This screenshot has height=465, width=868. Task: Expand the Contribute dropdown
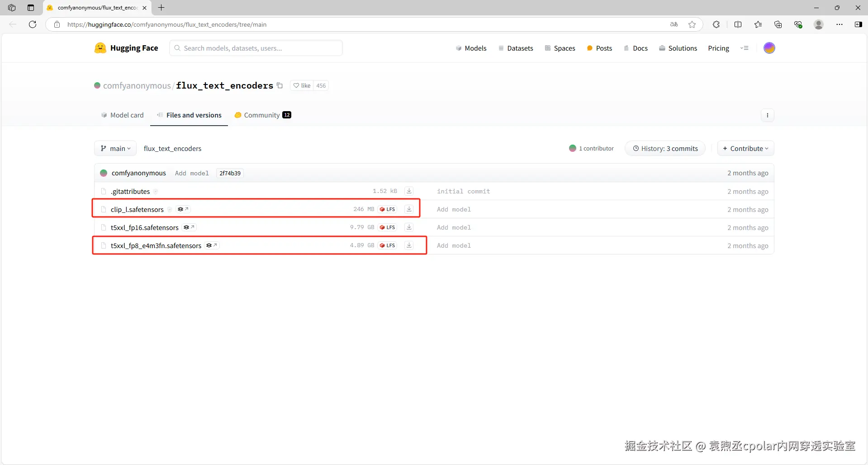click(745, 149)
